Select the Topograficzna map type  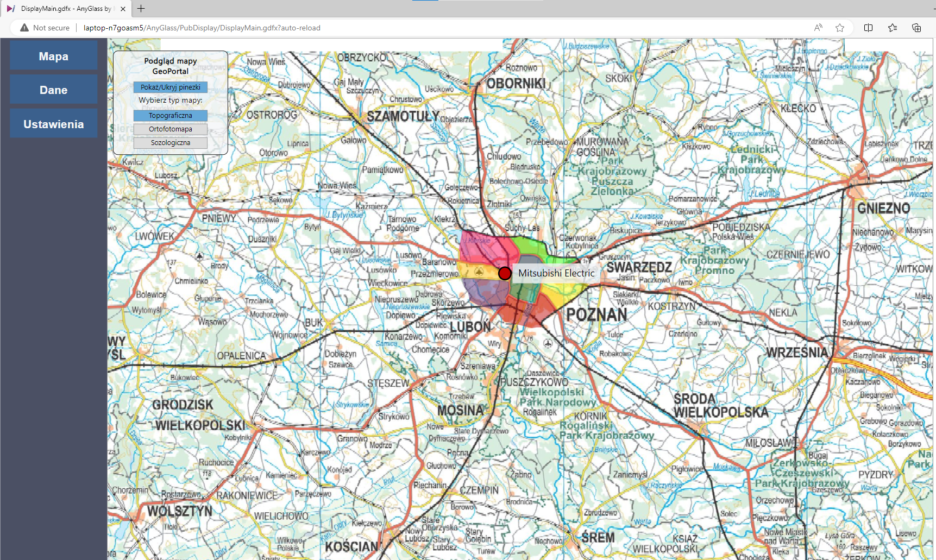171,116
